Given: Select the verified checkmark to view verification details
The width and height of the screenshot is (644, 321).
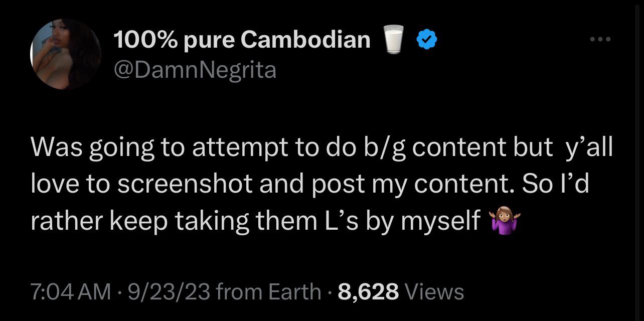Looking at the screenshot, I should 426,39.
